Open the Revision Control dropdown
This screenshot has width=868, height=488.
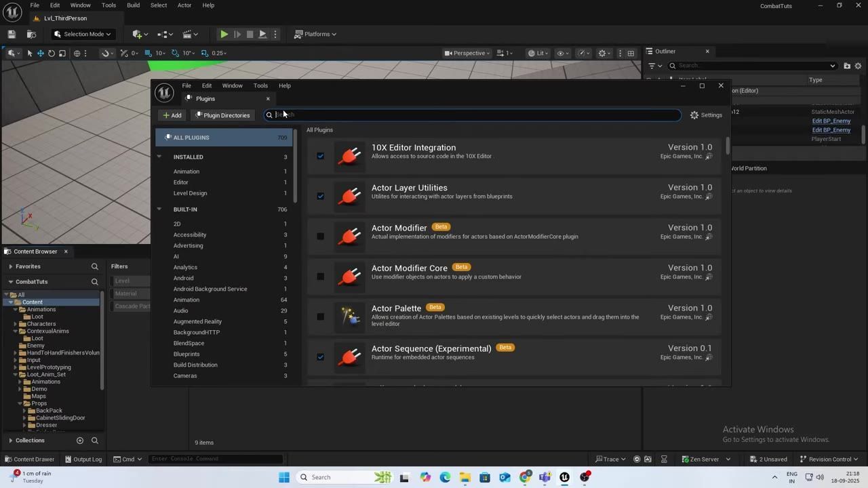[830, 459]
